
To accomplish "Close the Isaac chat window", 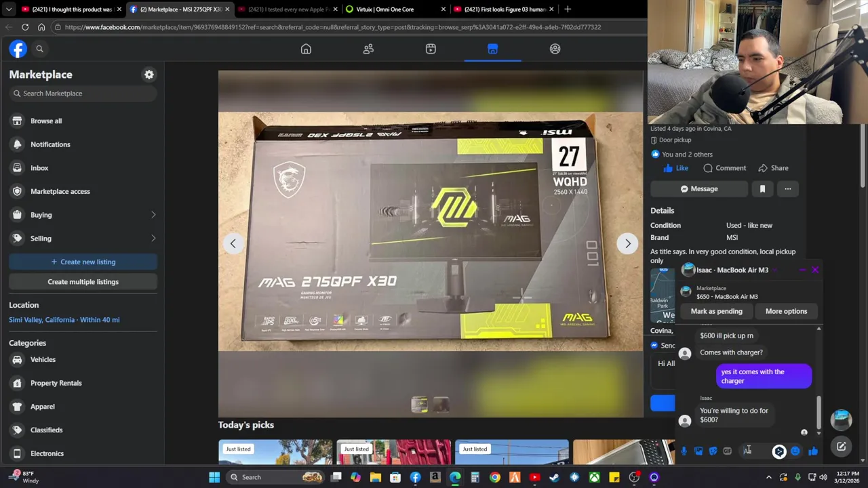I will [815, 270].
